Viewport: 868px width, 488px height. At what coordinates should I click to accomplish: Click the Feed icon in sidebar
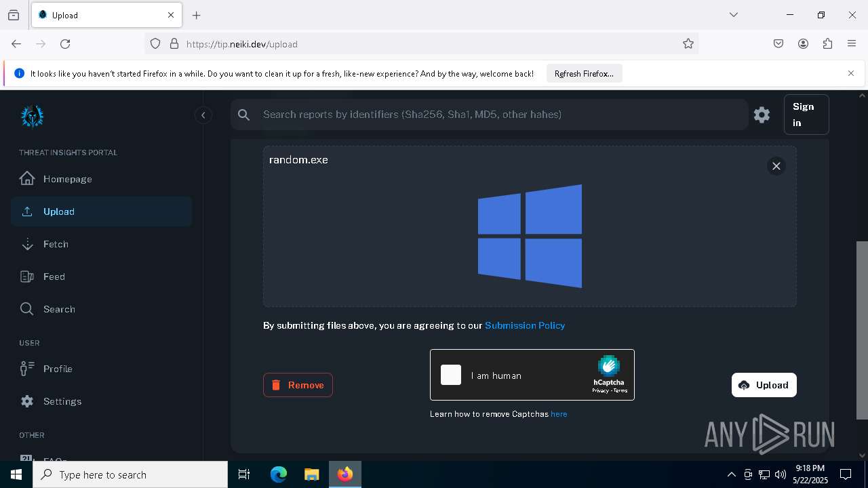point(27,277)
